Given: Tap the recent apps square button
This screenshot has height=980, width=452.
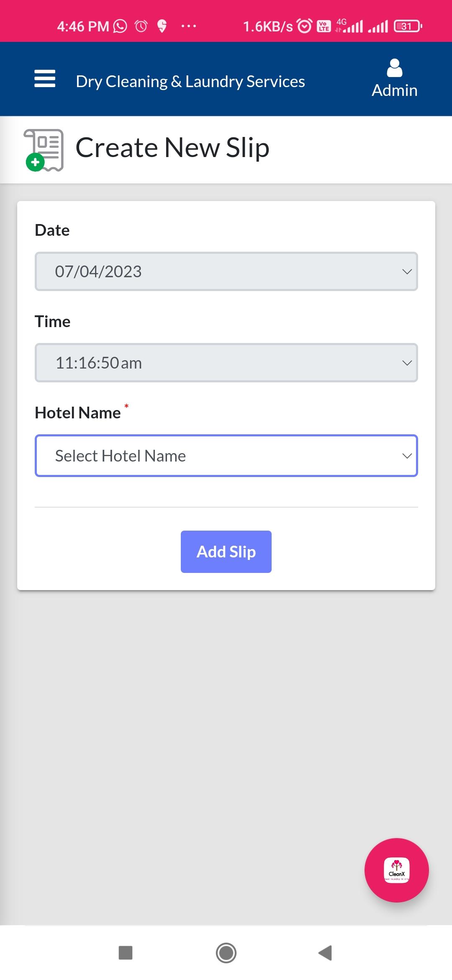Looking at the screenshot, I should tap(126, 952).
